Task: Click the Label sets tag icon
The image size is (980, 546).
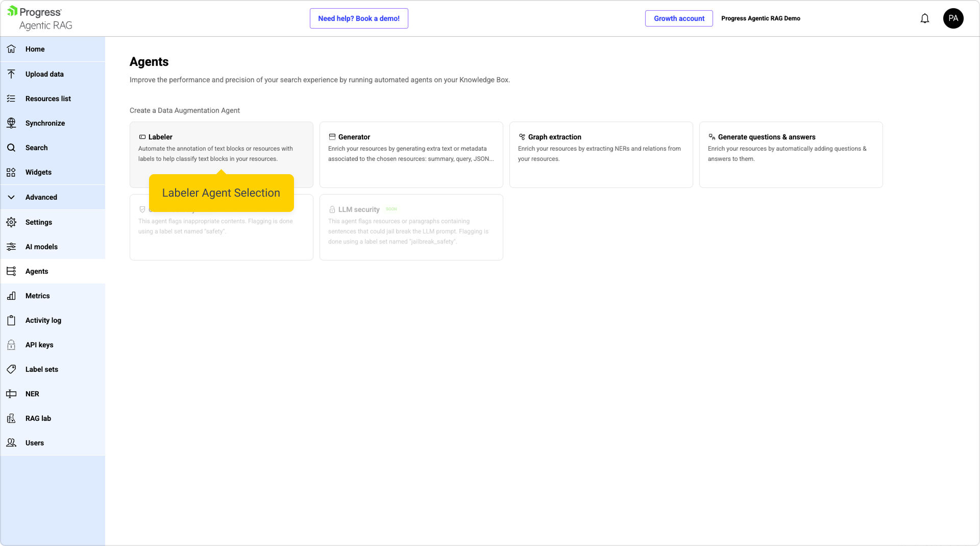Action: coord(11,369)
